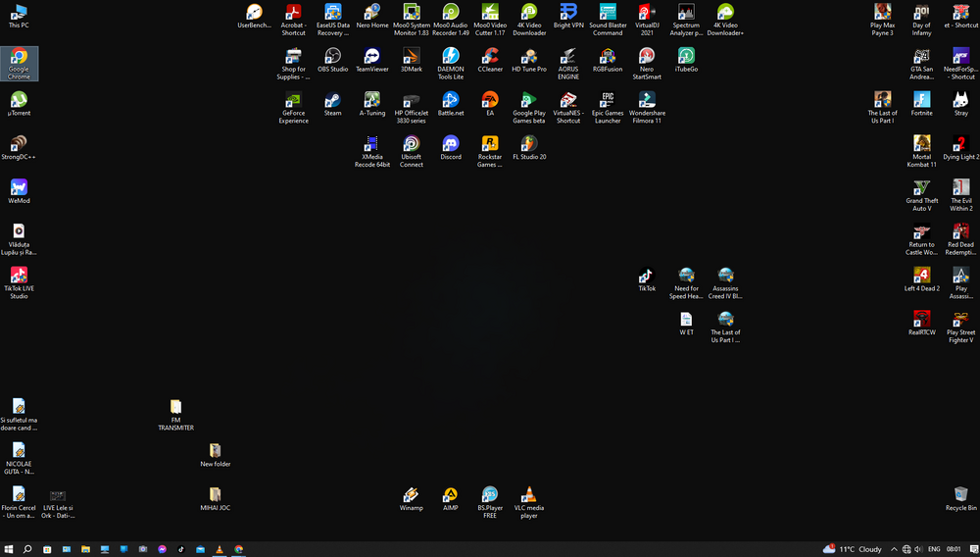980x557 pixels.
Task: Open the volume control in tray
Action: (918, 549)
